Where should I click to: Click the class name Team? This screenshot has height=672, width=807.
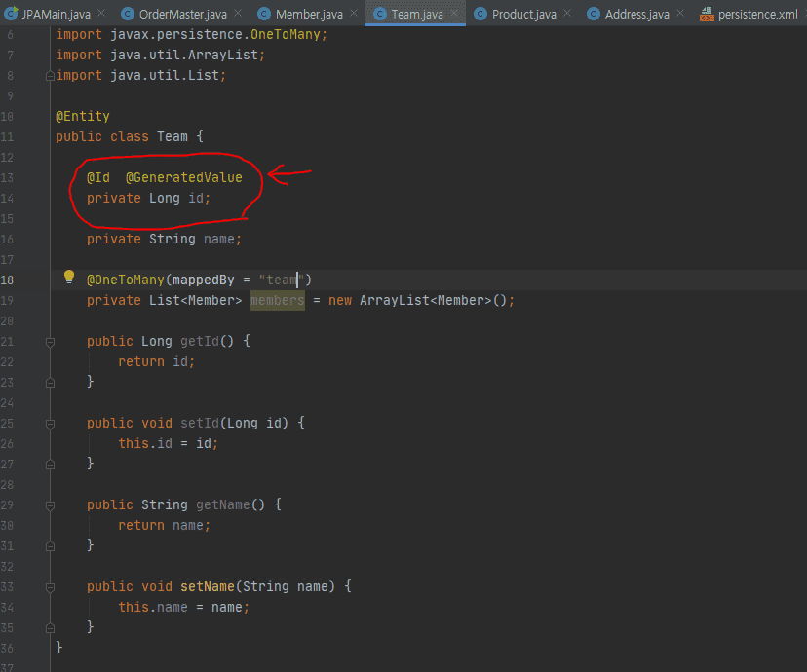[x=173, y=136]
